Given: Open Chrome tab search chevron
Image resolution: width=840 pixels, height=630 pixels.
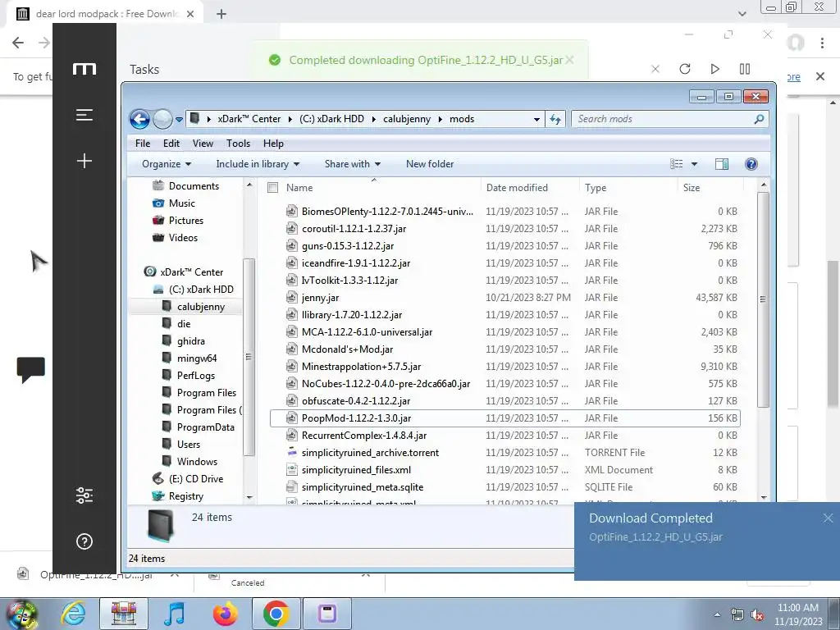Looking at the screenshot, I should click(742, 14).
